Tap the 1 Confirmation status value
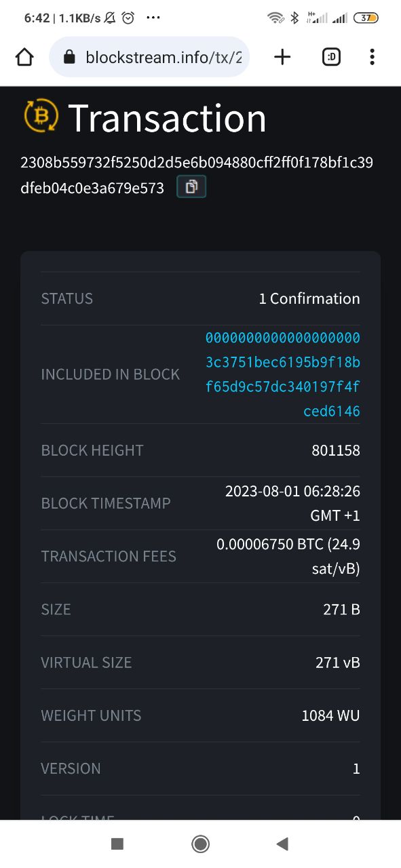This screenshot has width=401, height=868. point(309,298)
